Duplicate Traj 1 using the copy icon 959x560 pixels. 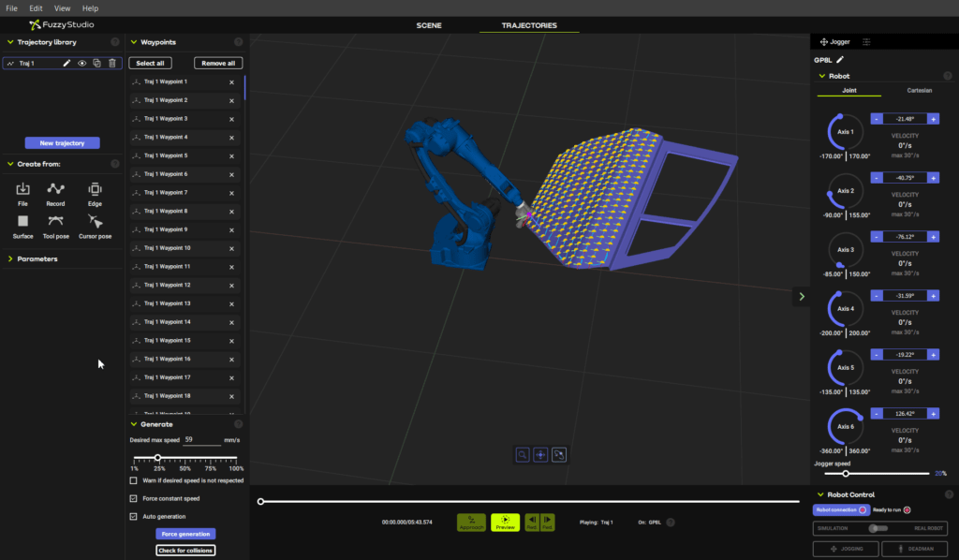[x=97, y=63]
